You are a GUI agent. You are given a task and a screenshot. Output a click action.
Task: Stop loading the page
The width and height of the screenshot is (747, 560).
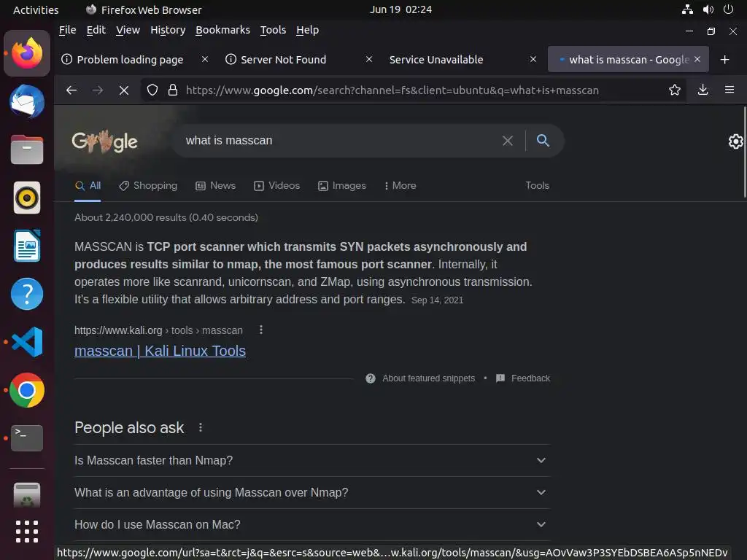124,90
